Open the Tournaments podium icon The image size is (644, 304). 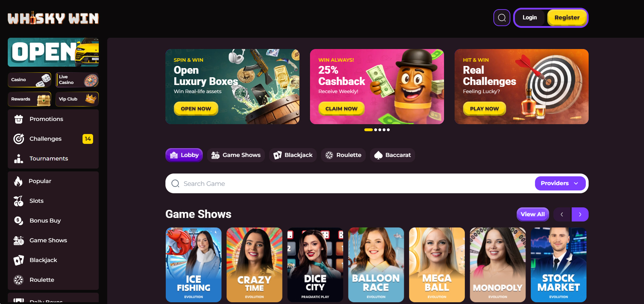19,159
